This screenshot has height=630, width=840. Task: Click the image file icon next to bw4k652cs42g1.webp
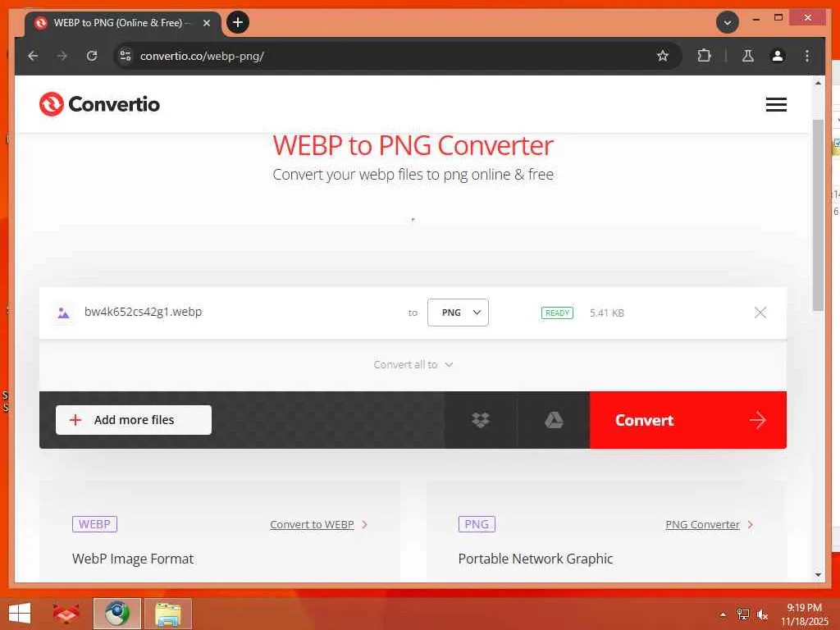[63, 313]
